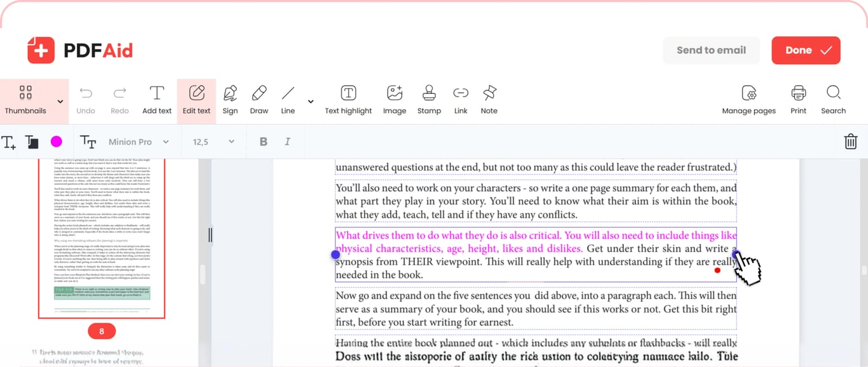Select the Add text tool
Screen dimensions: 868x367
click(x=157, y=100)
